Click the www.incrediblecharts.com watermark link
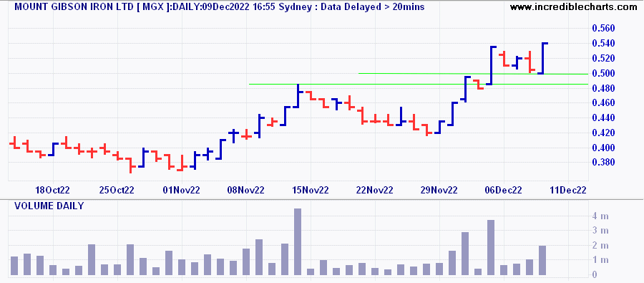 [x=576, y=7]
